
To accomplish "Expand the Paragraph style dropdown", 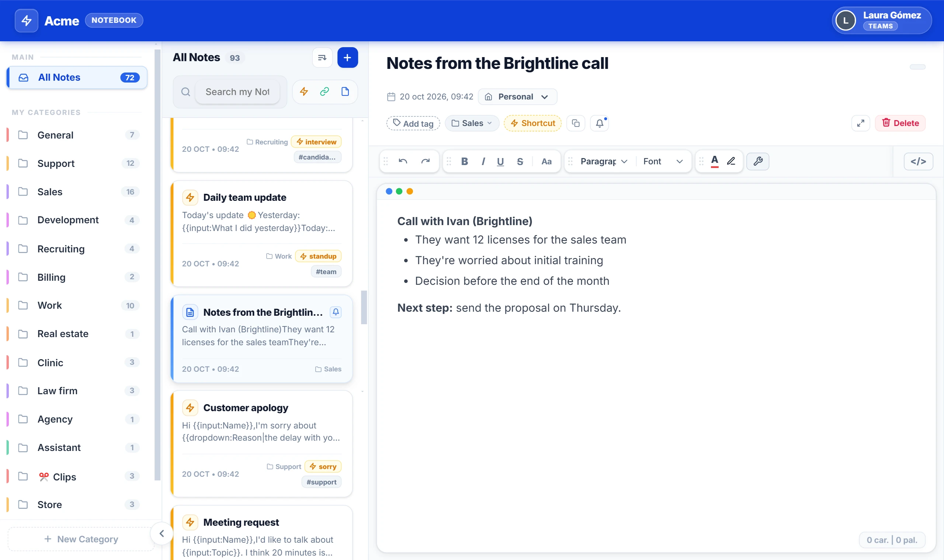I will pos(604,161).
